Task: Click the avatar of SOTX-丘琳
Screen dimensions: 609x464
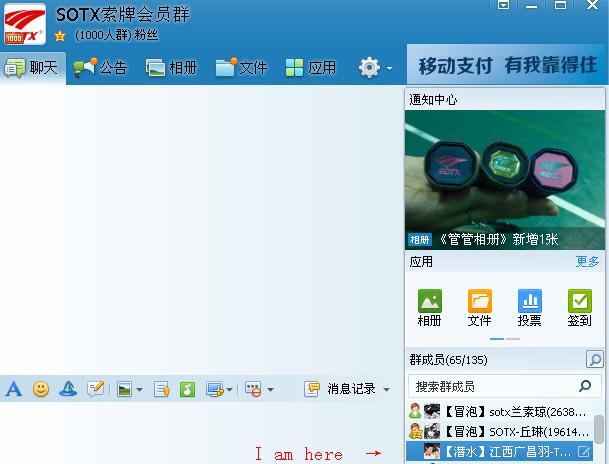Action: click(432, 431)
